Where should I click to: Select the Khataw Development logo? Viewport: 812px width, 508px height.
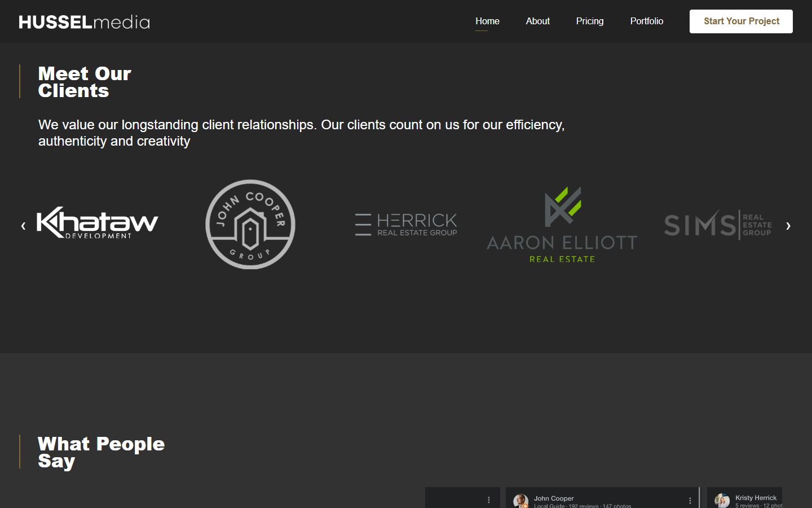tap(98, 223)
